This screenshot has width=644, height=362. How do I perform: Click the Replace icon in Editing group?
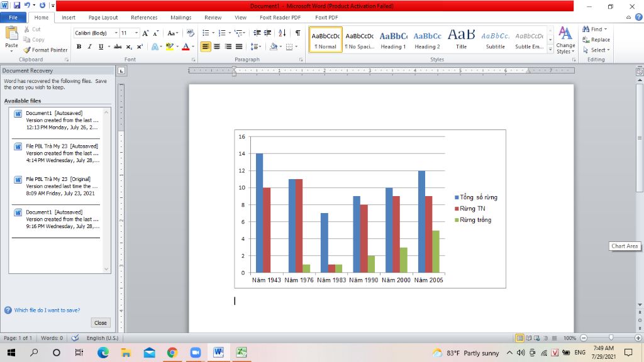tap(586, 40)
